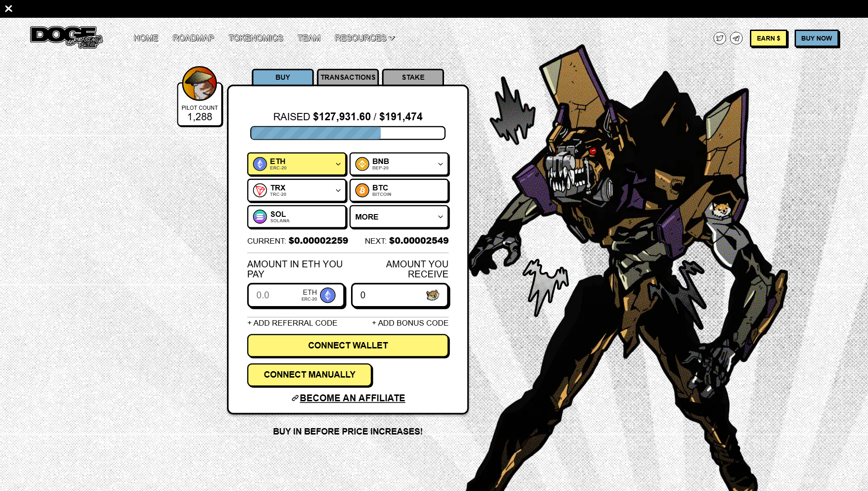
Task: Click the Buy Now button
Action: (x=816, y=38)
